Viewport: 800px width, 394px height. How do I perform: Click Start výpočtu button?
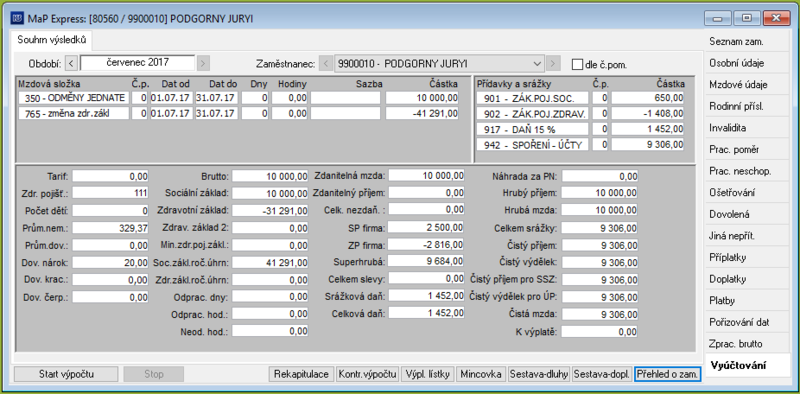click(66, 374)
